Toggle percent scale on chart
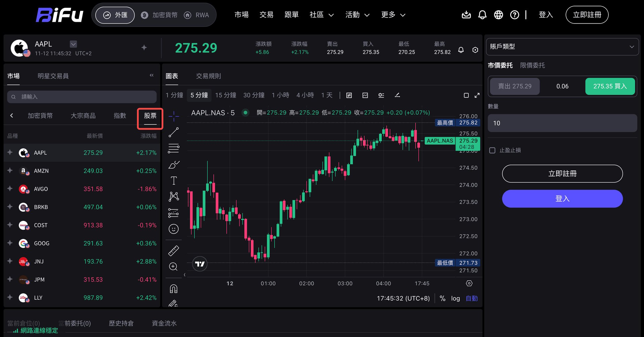644x337 pixels. [443, 298]
